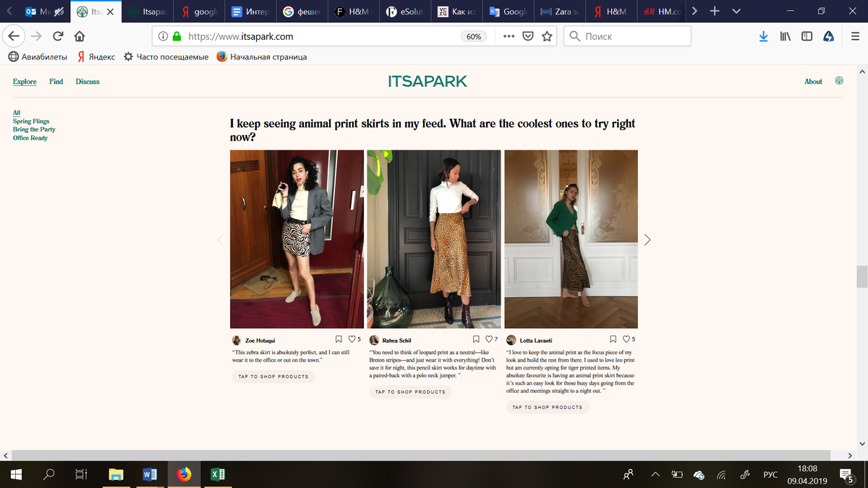This screenshot has width=868, height=488.
Task: Click the ITSAPARK logo
Action: pyautogui.click(x=427, y=82)
